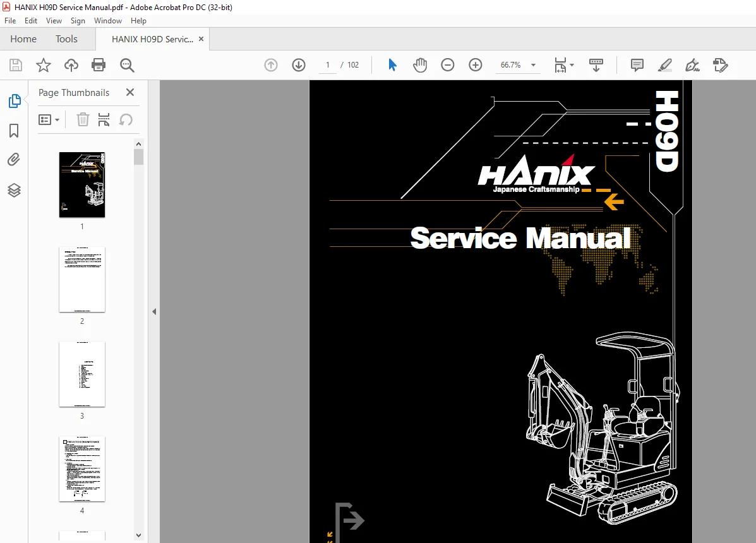The width and height of the screenshot is (756, 543).
Task: Open the Sign document pen tool
Action: point(692,65)
